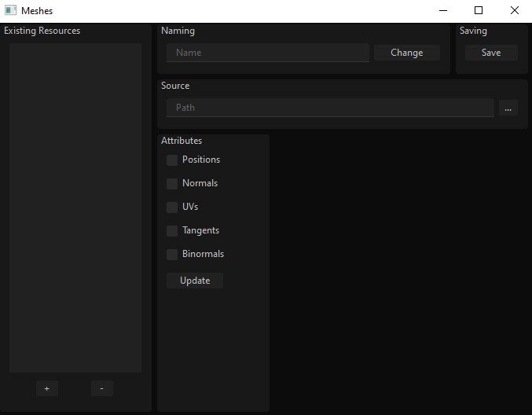Minimize the Meshes window
This screenshot has height=415, width=532.
[x=443, y=10]
